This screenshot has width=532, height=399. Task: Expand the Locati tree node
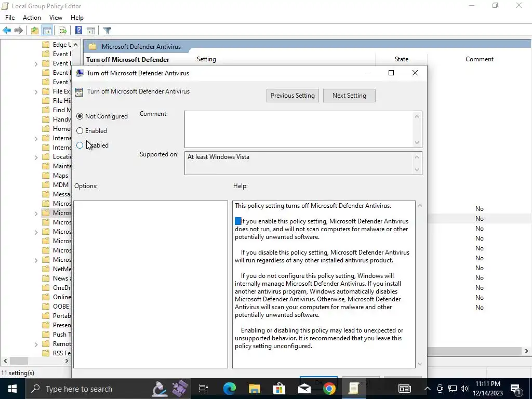(x=36, y=157)
